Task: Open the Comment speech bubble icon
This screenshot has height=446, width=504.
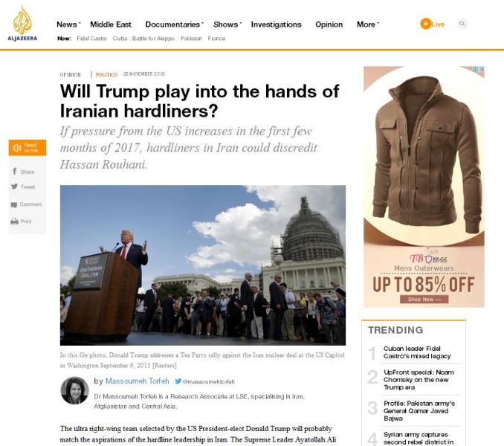Action: pos(14,204)
